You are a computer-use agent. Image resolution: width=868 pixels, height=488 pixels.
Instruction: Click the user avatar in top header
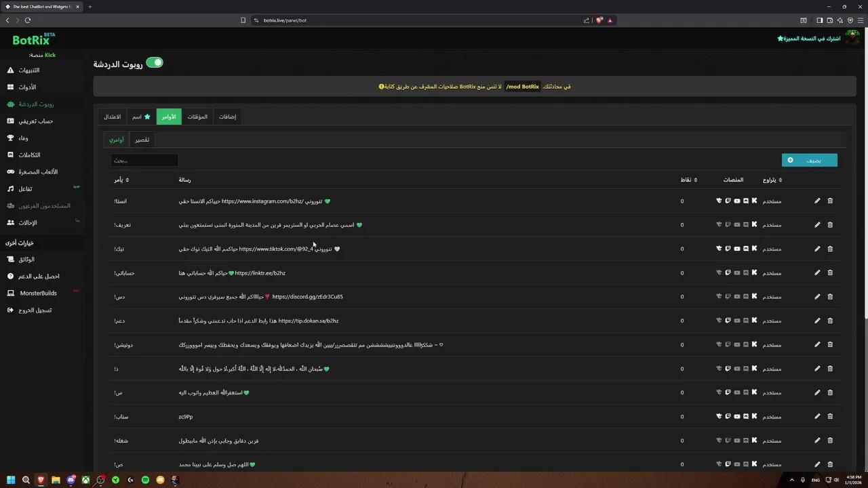point(852,38)
